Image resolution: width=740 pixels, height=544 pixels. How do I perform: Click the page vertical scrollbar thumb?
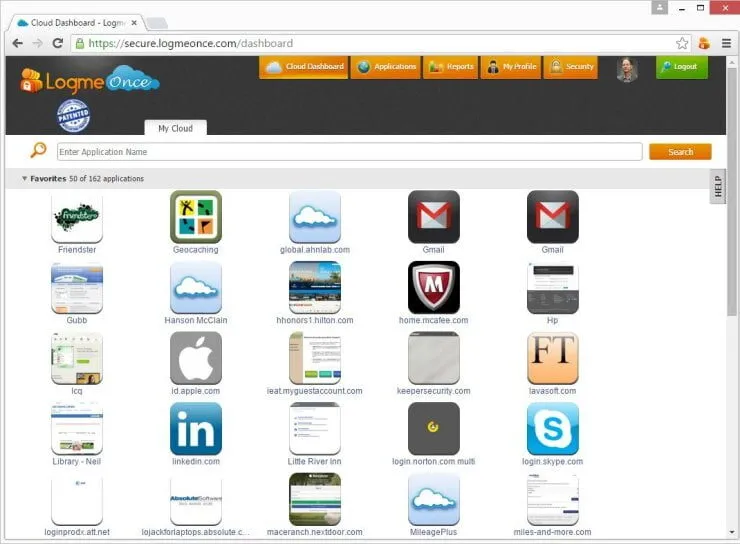coord(732,191)
